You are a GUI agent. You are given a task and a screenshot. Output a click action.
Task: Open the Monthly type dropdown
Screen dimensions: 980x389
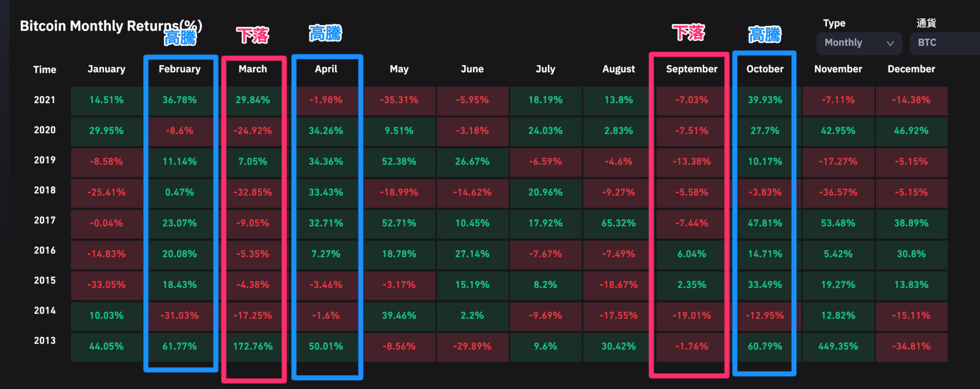[859, 43]
